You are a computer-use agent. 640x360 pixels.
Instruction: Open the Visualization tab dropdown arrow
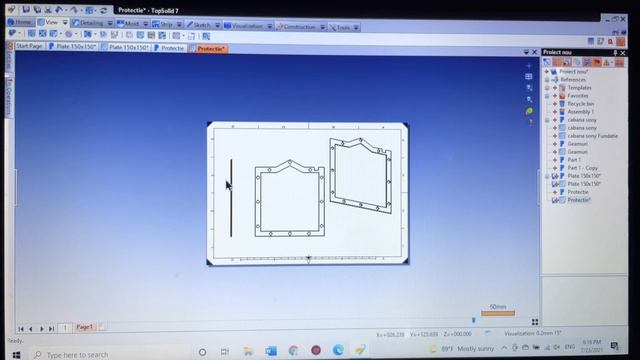pyautogui.click(x=269, y=26)
